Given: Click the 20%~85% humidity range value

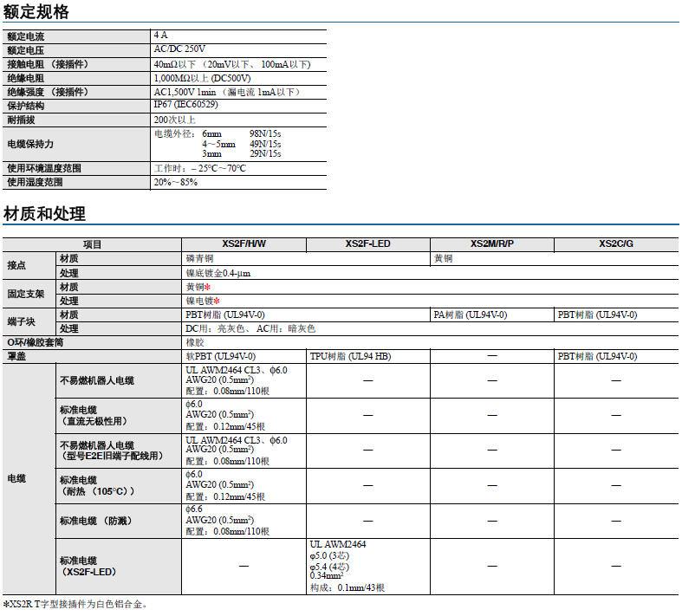Looking at the screenshot, I should 175,183.
